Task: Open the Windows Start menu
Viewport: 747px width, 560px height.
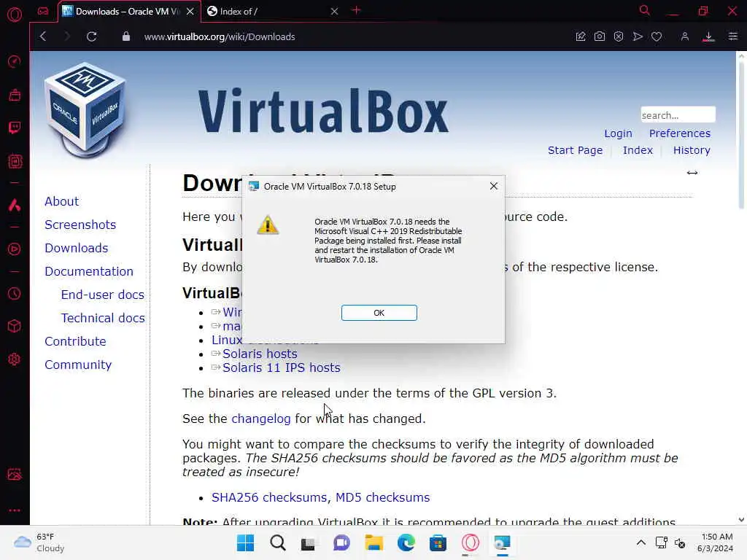Action: [245, 542]
